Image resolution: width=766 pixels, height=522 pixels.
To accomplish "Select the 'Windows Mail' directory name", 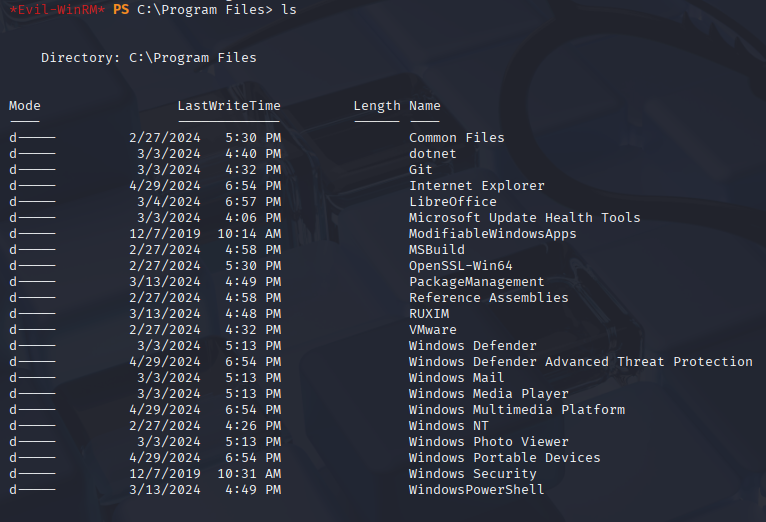I will point(456,378).
